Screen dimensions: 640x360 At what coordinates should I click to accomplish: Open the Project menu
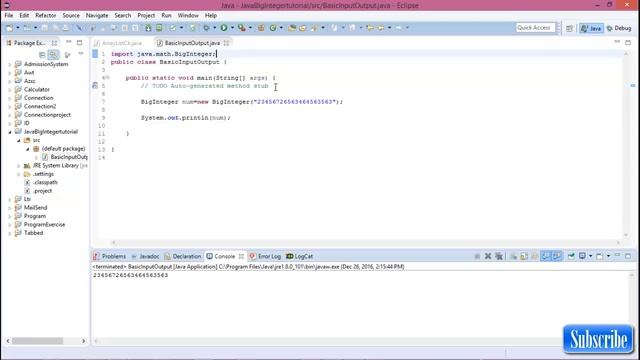(146, 16)
